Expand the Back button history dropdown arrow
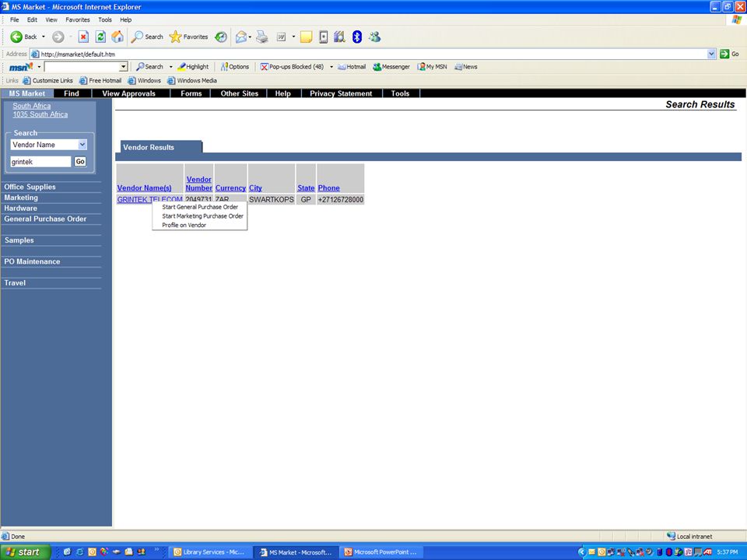 (44, 37)
